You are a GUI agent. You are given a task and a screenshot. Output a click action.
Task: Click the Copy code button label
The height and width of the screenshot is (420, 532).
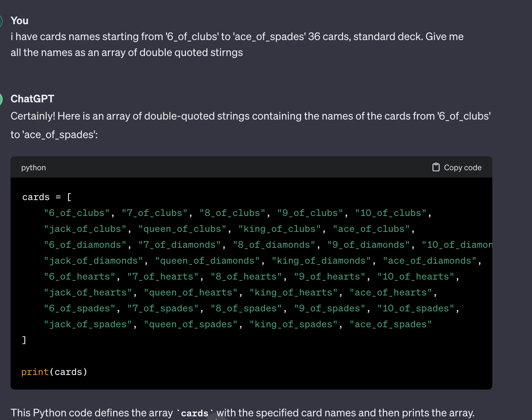click(462, 168)
